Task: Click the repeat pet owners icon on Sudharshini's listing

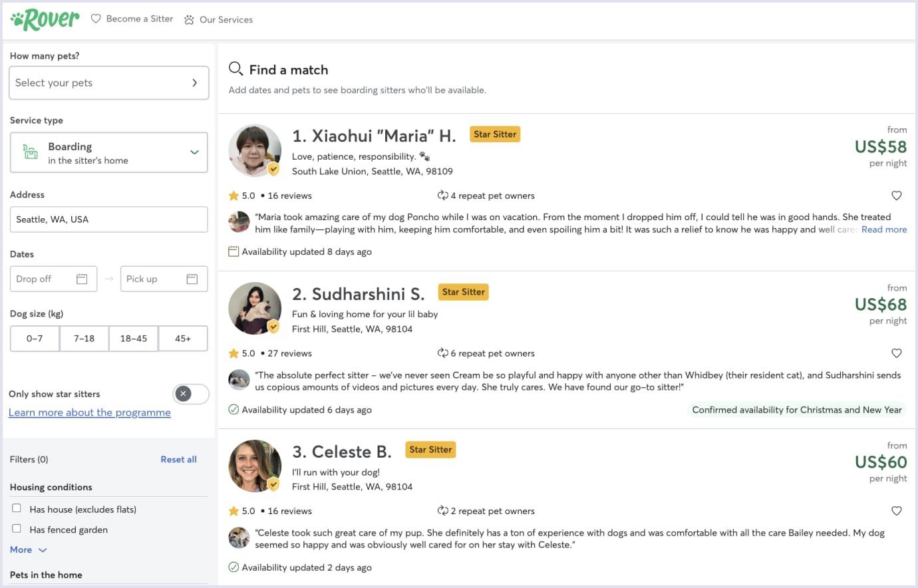Action: pyautogui.click(x=443, y=353)
